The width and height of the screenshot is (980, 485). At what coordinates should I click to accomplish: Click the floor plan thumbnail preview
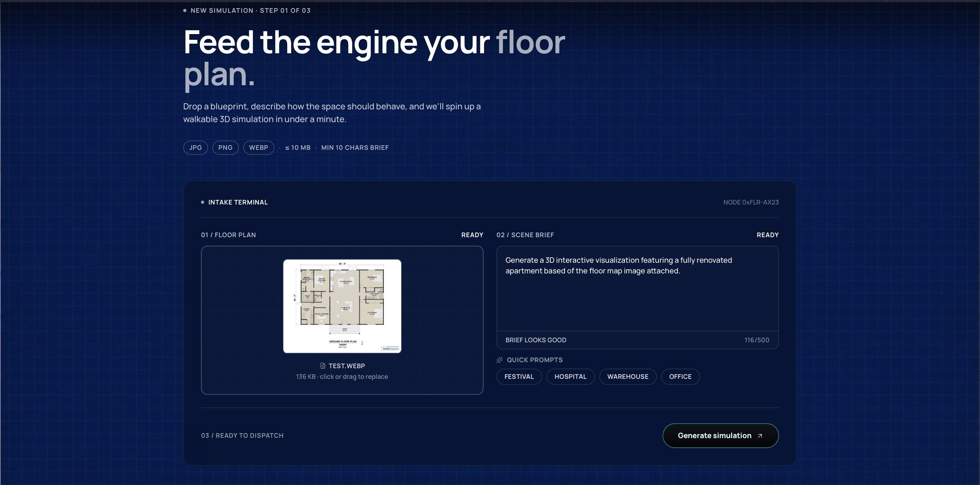[342, 306]
